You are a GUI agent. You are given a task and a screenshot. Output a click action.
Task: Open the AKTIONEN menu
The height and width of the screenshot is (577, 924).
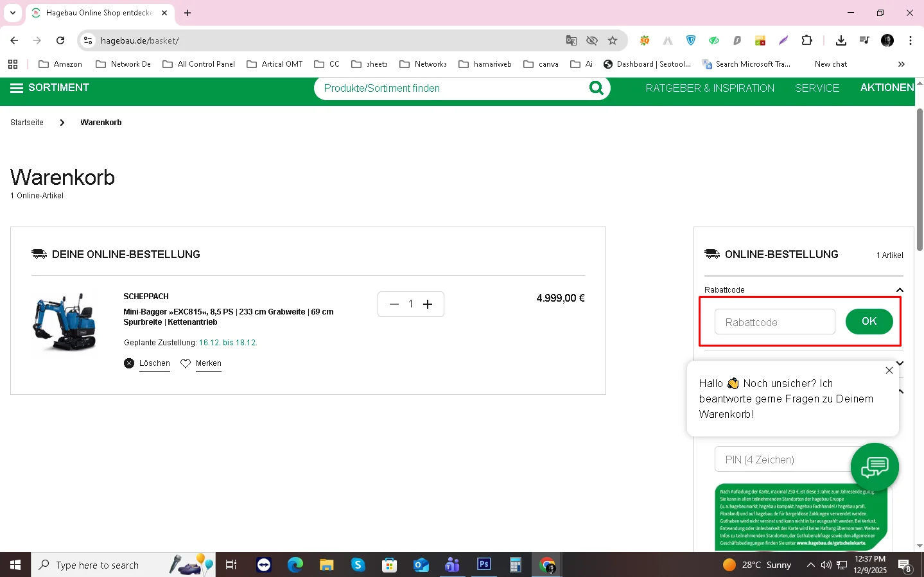click(x=887, y=88)
